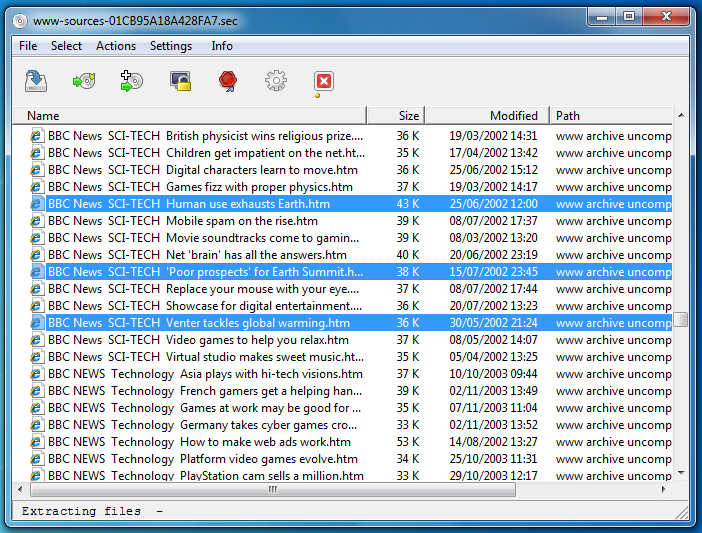The width and height of the screenshot is (702, 533).
Task: Click modified date 29/10/2003 12:17
Action: coord(493,475)
